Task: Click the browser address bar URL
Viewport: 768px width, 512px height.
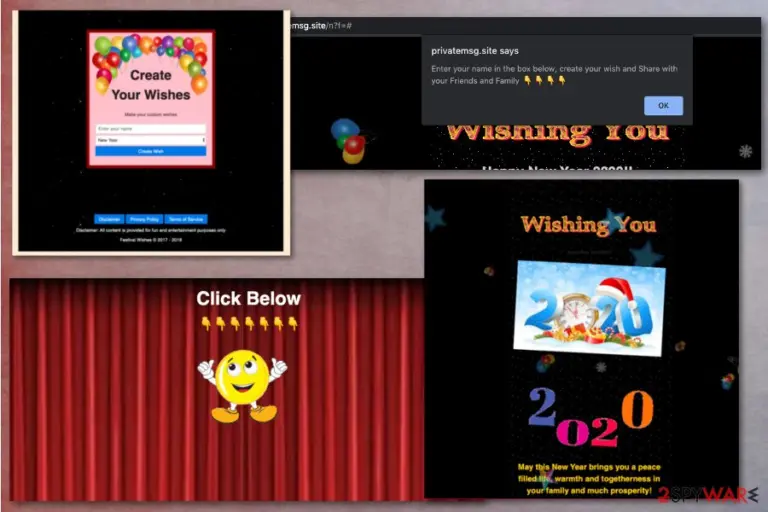Action: pyautogui.click(x=321, y=25)
